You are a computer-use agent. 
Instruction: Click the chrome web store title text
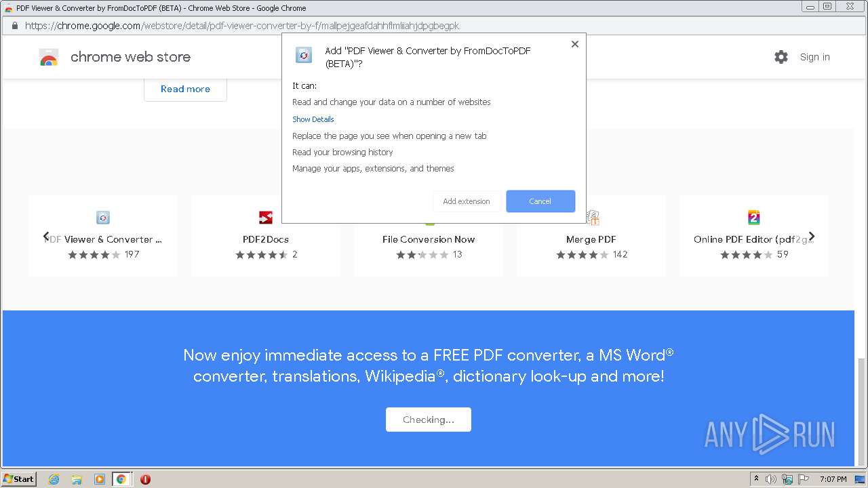(130, 57)
